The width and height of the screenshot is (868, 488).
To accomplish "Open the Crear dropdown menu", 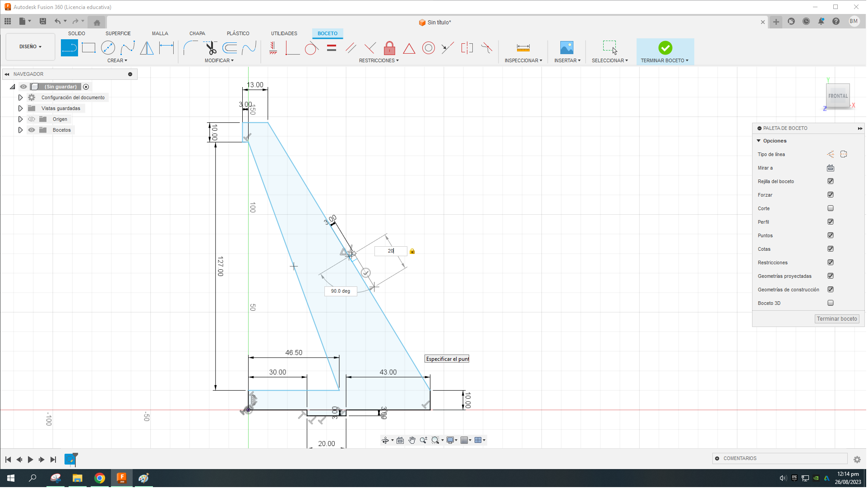I will 117,60.
